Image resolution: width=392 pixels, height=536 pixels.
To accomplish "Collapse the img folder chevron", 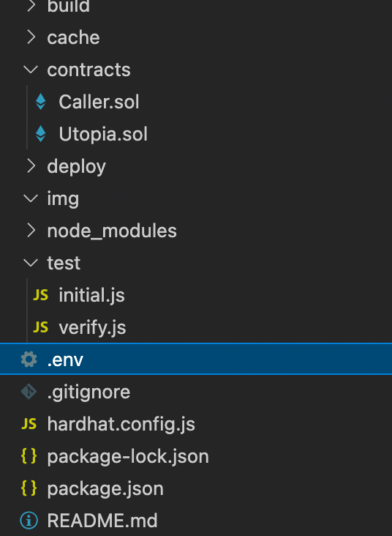I will [x=31, y=198].
